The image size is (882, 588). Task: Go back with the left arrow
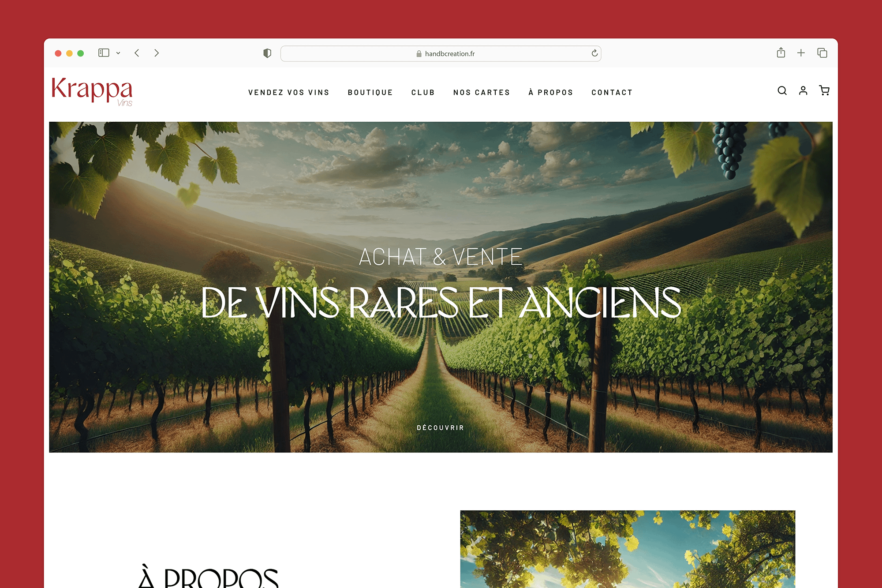pyautogui.click(x=137, y=53)
